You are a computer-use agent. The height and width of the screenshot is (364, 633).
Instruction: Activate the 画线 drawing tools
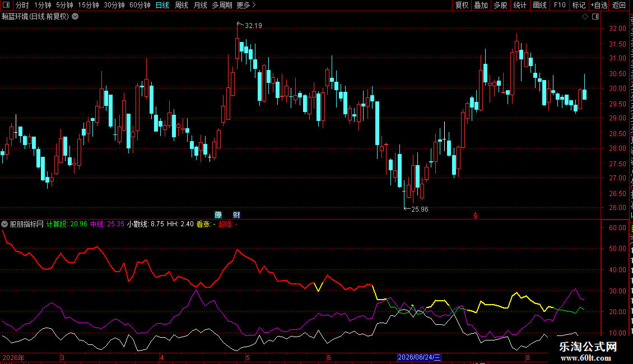(540, 5)
